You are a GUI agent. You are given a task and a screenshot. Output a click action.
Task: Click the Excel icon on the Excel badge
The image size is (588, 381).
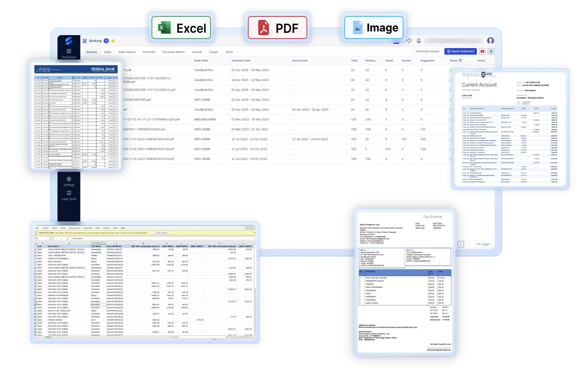(x=164, y=28)
